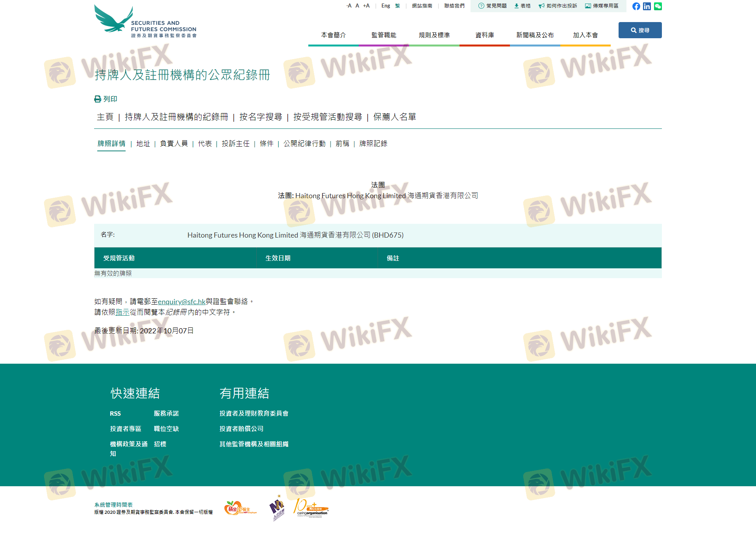The height and width of the screenshot is (554, 756).
Task: Expand the 新聞稿及公布 navigation menu
Action: point(535,35)
